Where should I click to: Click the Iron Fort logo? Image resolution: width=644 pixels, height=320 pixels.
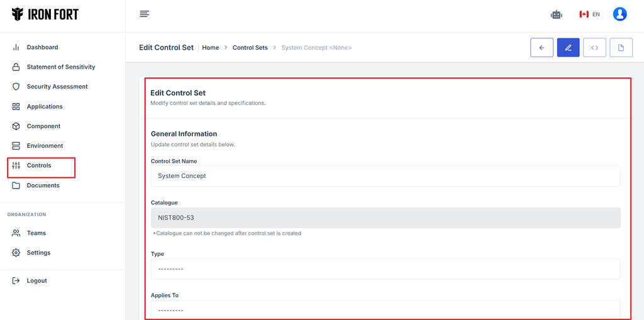click(x=45, y=14)
